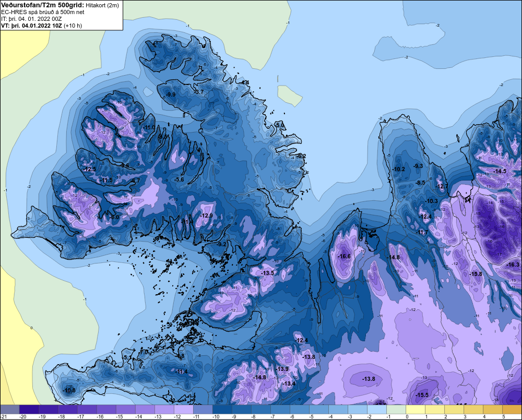This screenshot has height=420, width=522.
Task: Click the -11.5 temperature label
Action: coord(106,181)
